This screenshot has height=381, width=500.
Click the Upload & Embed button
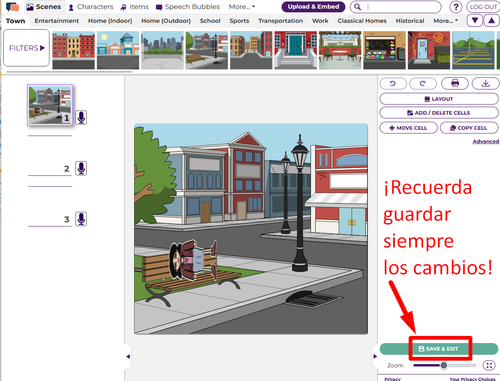(x=313, y=7)
